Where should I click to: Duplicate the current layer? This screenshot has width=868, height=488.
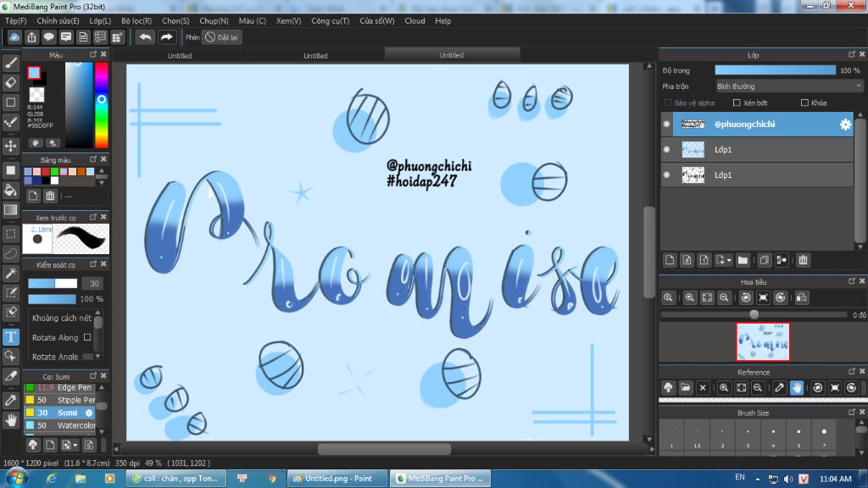click(x=764, y=260)
